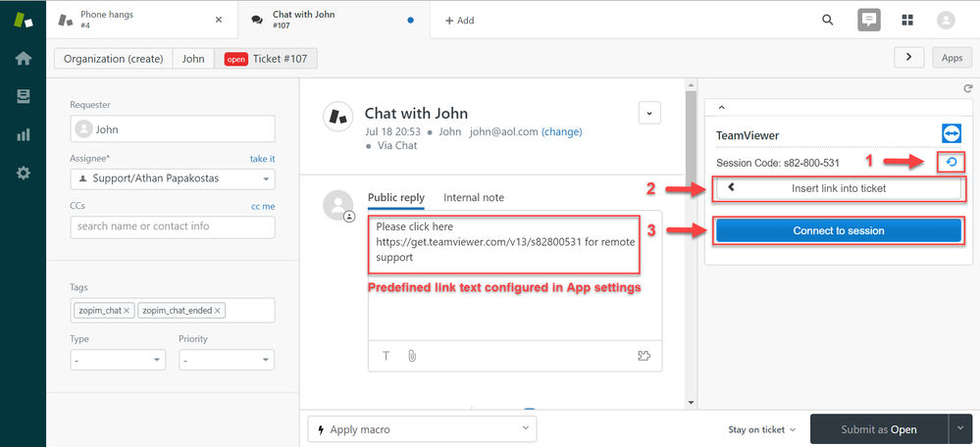Click the attachment paperclip icon
This screenshot has width=980, height=447.
click(x=411, y=356)
